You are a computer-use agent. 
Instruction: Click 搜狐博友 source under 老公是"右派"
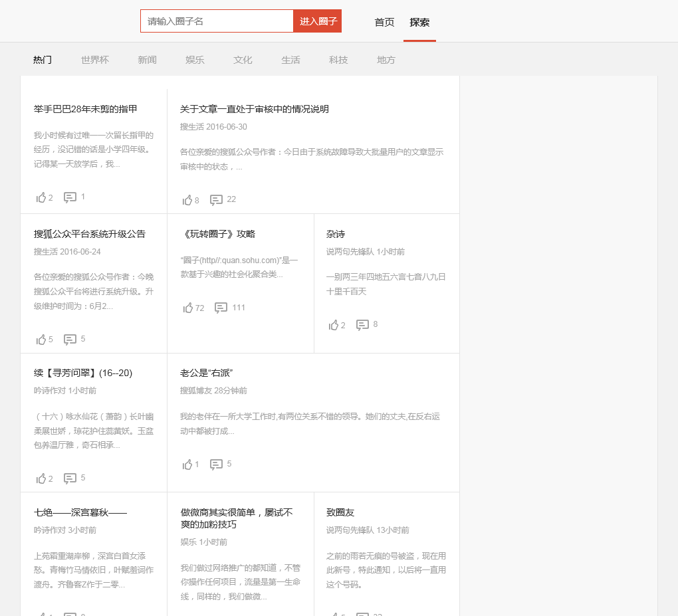[196, 390]
